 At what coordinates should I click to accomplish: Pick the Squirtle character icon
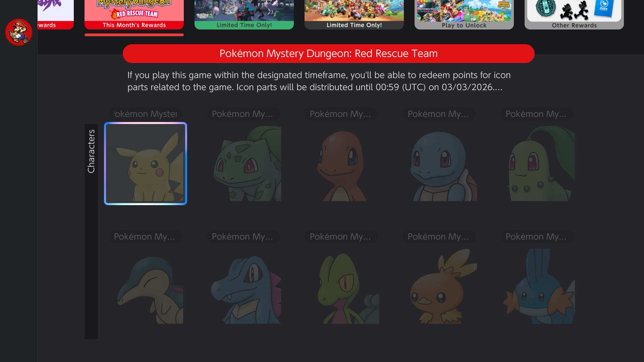439,164
